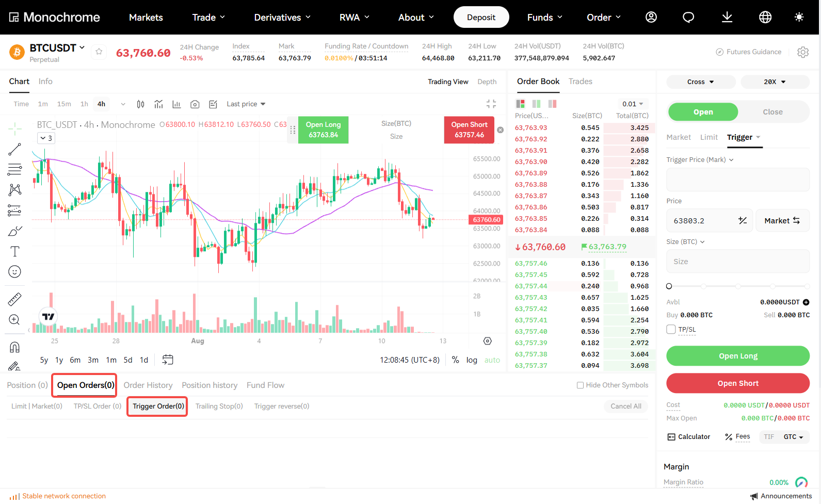Image resolution: width=821 pixels, height=504 pixels.
Task: Open the go-to-date calendar icon
Action: 168,360
